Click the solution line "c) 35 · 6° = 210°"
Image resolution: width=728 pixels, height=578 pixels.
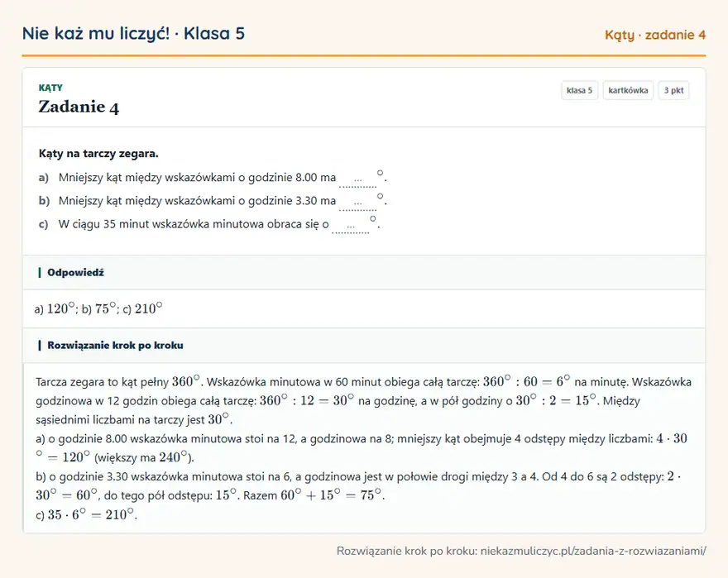point(86,514)
